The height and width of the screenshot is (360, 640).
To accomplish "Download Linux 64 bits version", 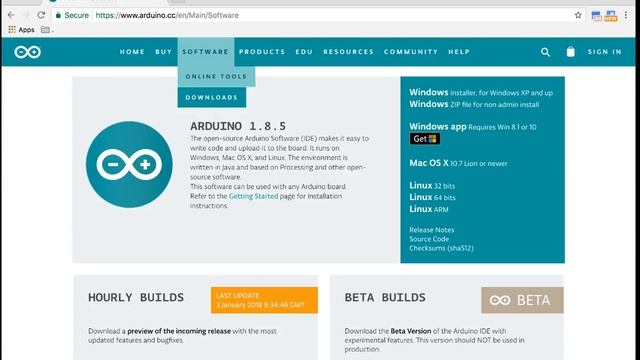I will click(x=432, y=197).
